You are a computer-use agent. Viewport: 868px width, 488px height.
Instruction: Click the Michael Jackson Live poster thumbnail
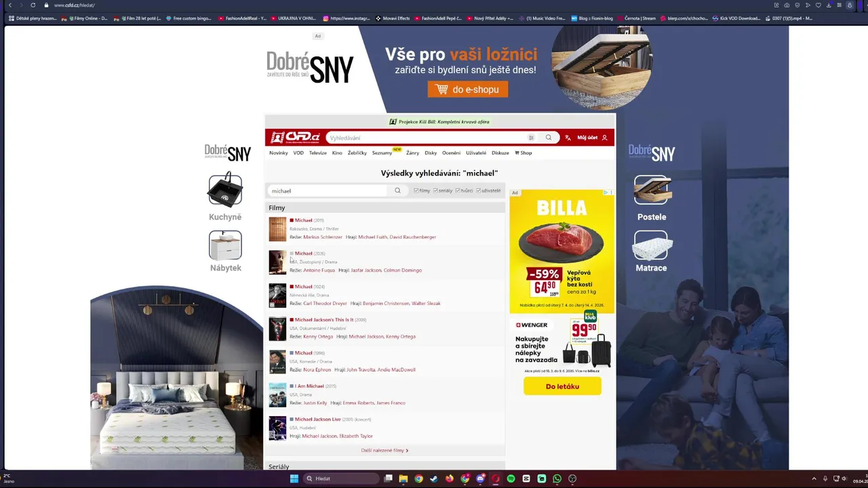pyautogui.click(x=277, y=428)
